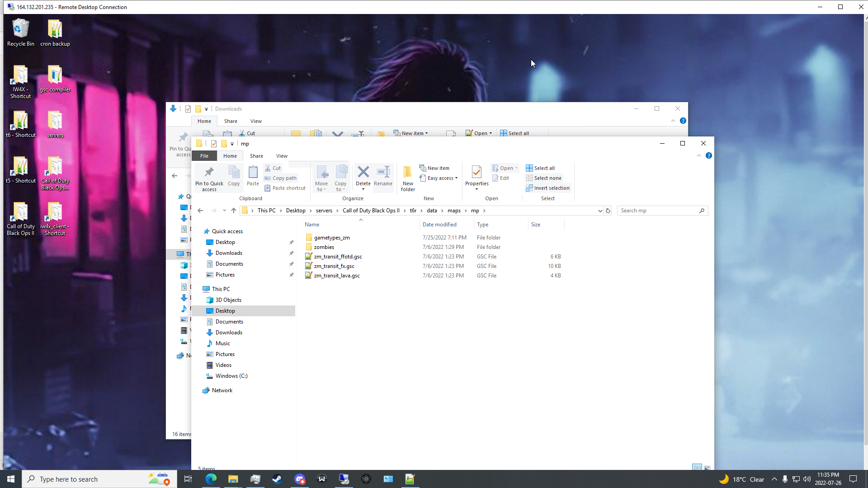Image resolution: width=868 pixels, height=488 pixels.
Task: Open the File tab in mp window
Action: pyautogui.click(x=204, y=156)
